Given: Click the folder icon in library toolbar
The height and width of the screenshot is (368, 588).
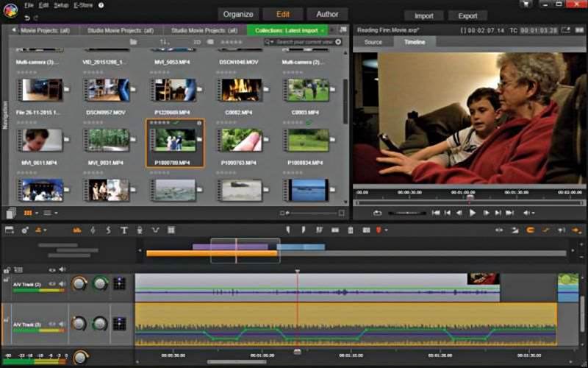Looking at the screenshot, I should tap(133, 42).
